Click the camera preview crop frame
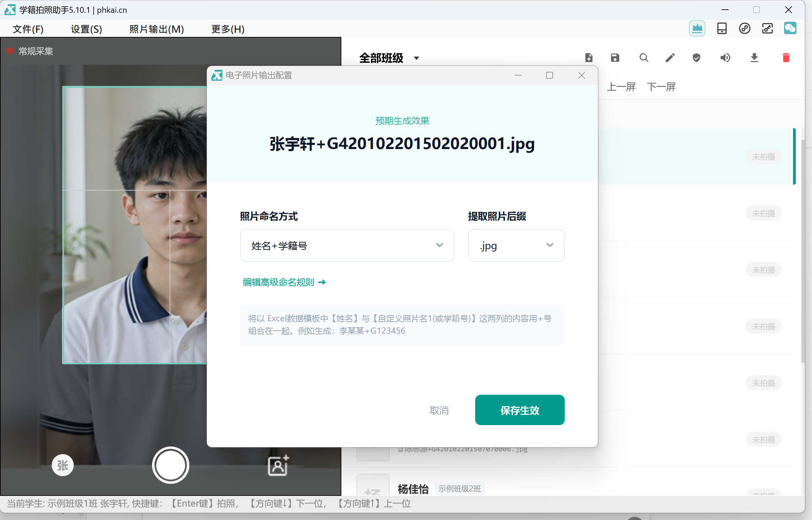Screen dimensions: 812x520 pos(134,225)
